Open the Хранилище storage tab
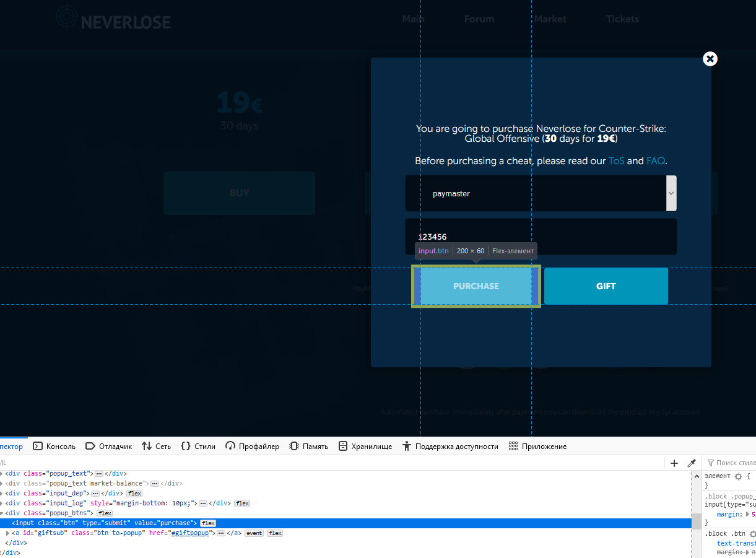 pos(365,446)
